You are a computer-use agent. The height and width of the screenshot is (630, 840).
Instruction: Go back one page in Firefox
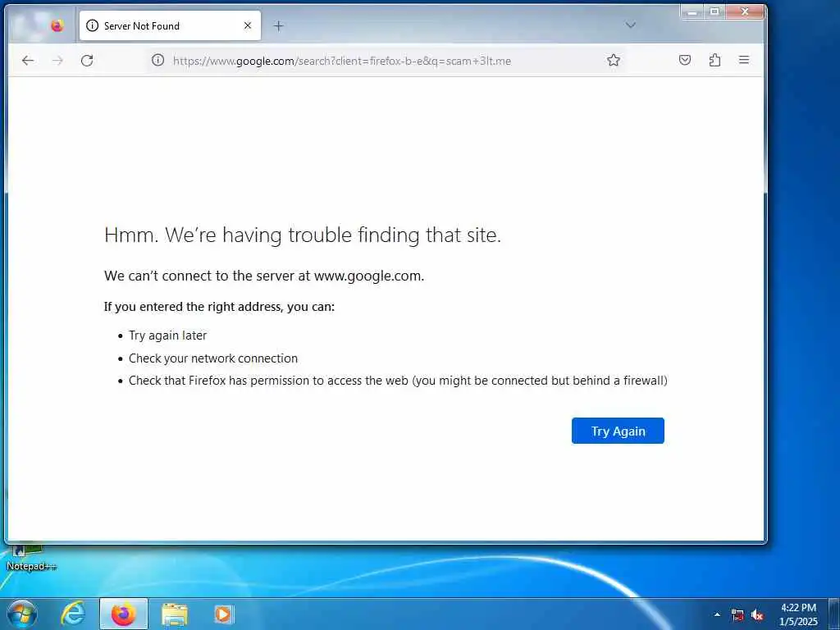[28, 61]
